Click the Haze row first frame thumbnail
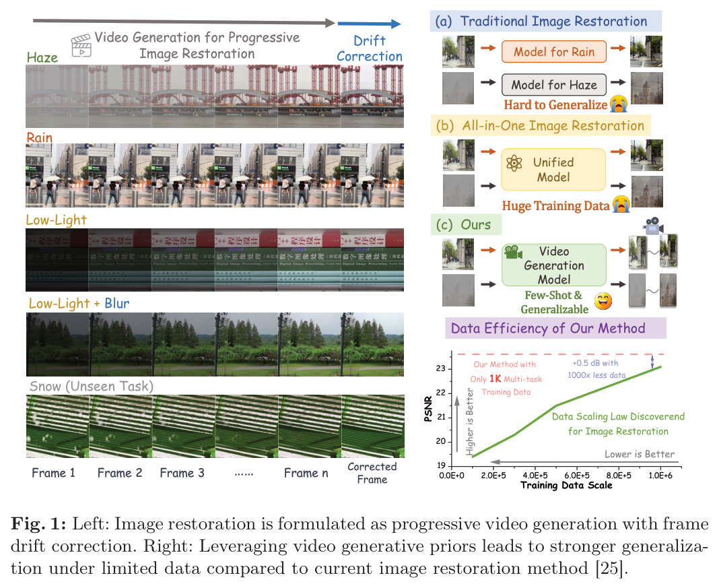This screenshot has height=588, width=719. [x=57, y=96]
